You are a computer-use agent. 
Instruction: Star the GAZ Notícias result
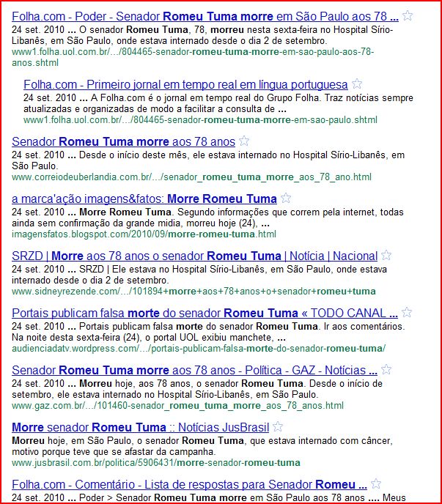[x=386, y=369]
